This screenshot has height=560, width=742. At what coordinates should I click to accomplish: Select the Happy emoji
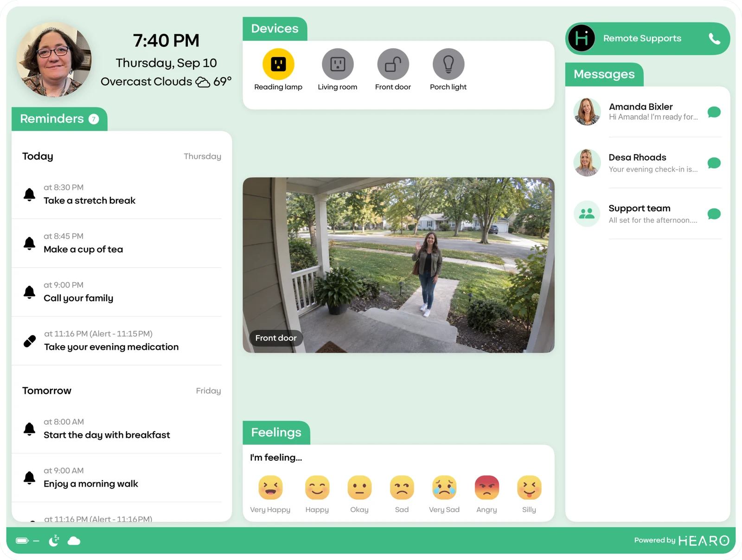coord(317,488)
